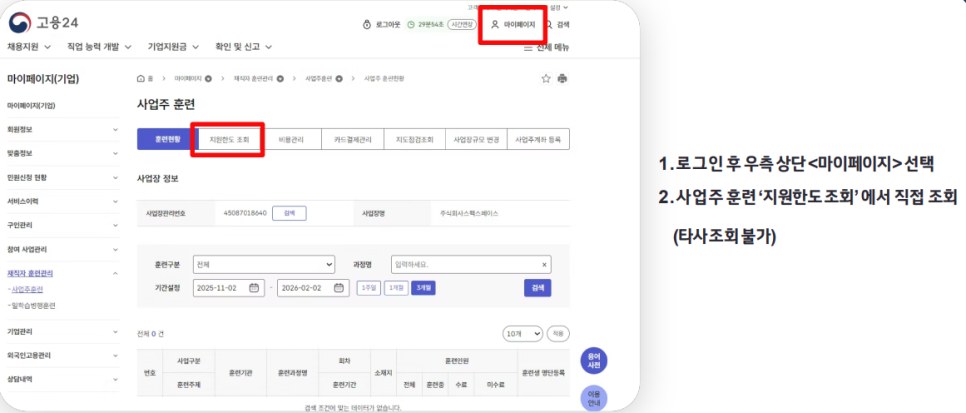Expand 서비스이력 sidebar section
The width and height of the screenshot is (966, 413).
pos(63,202)
